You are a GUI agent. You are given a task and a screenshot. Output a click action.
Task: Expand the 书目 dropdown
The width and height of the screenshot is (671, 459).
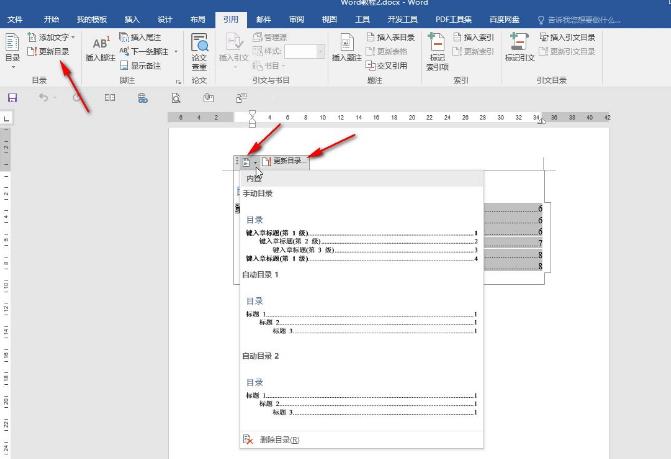pos(283,66)
